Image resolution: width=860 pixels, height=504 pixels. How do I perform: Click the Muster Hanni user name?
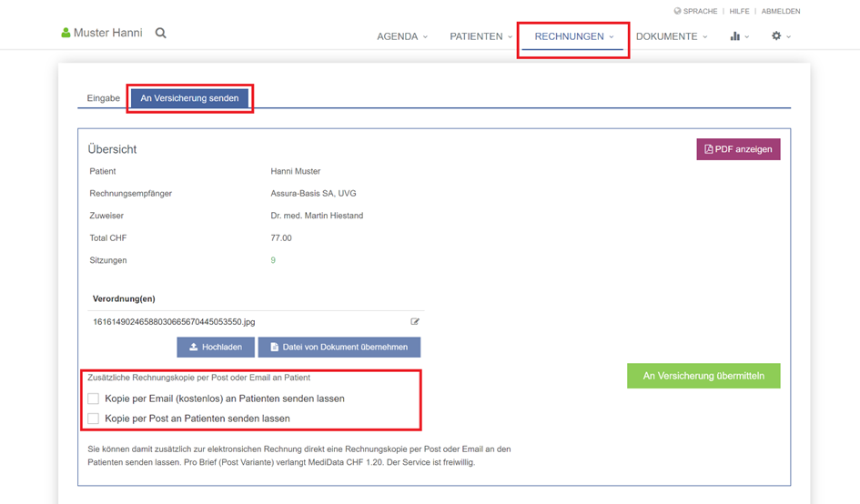click(108, 33)
